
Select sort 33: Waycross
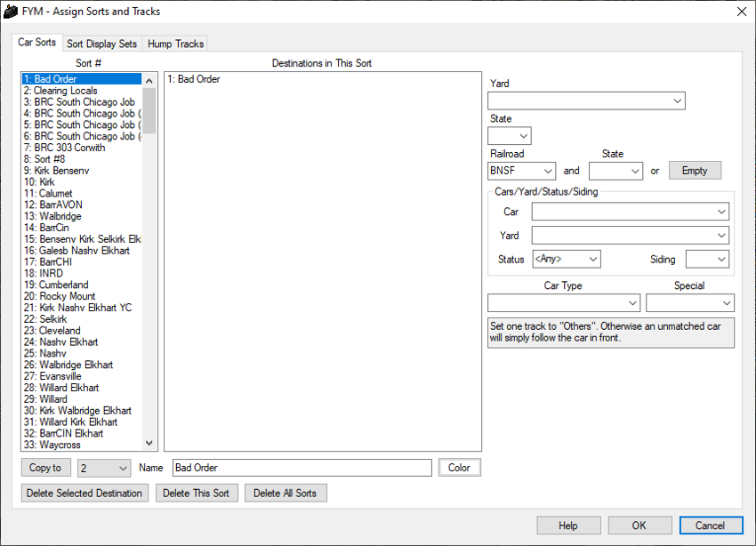(82, 445)
